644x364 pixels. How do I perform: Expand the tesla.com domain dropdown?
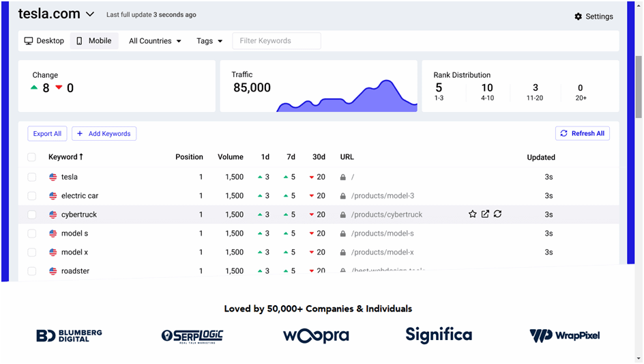(90, 14)
